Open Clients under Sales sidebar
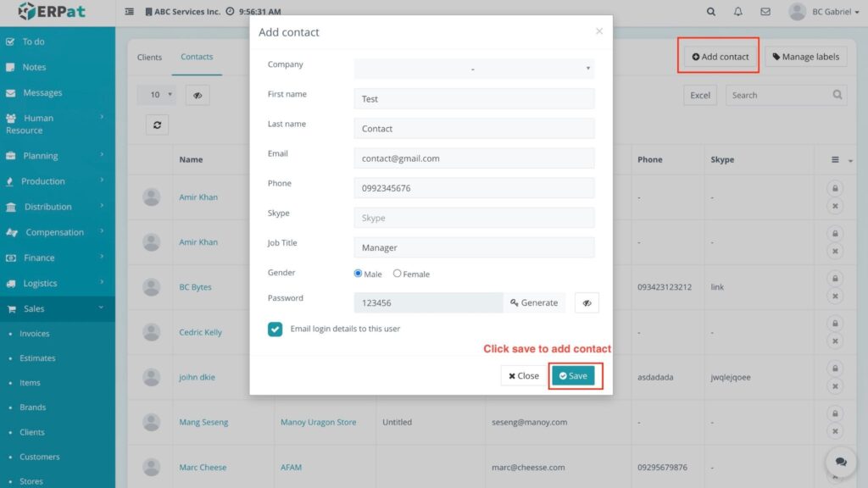868x488 pixels. click(x=32, y=432)
